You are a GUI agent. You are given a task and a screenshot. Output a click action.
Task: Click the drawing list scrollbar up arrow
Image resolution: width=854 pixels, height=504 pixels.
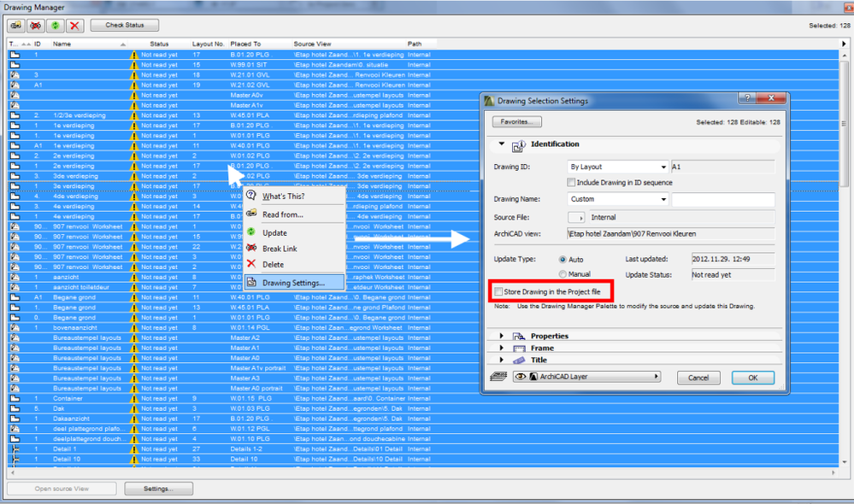[845, 55]
